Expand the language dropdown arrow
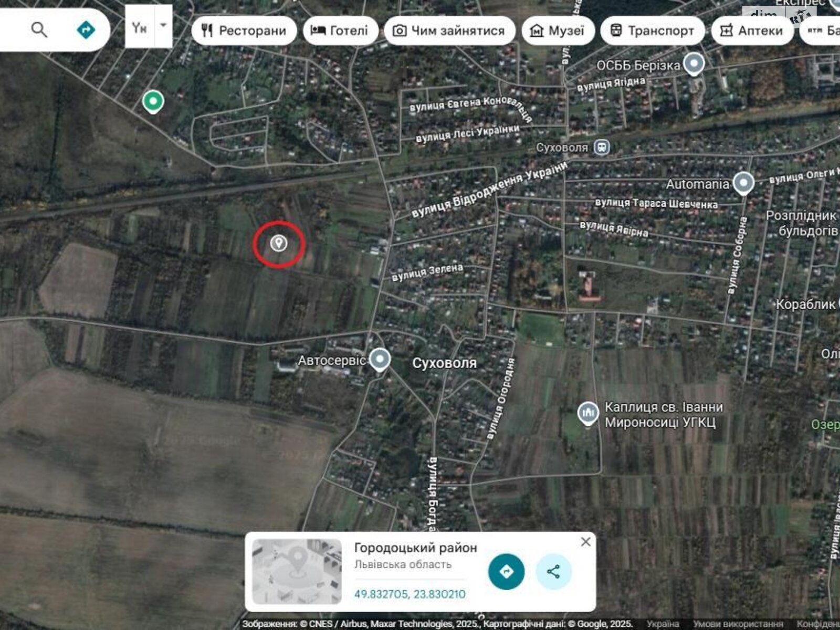This screenshot has width=840, height=630. click(163, 26)
